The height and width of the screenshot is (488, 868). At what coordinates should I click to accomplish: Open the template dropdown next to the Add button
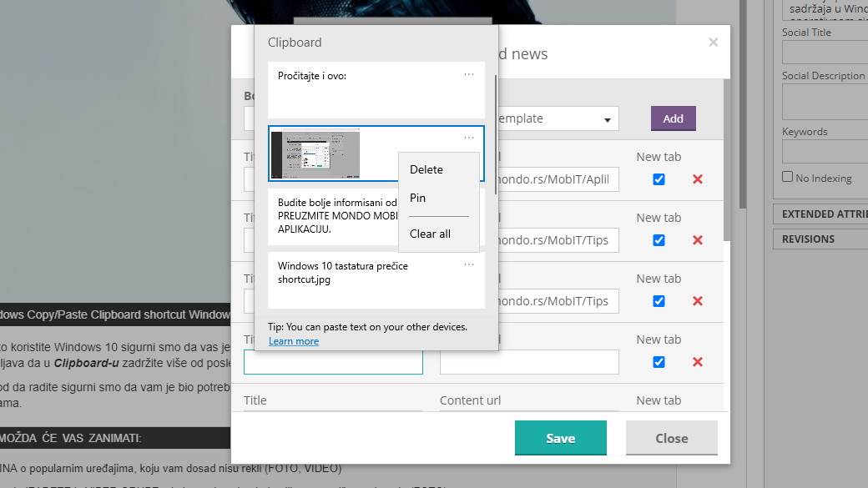tap(555, 118)
